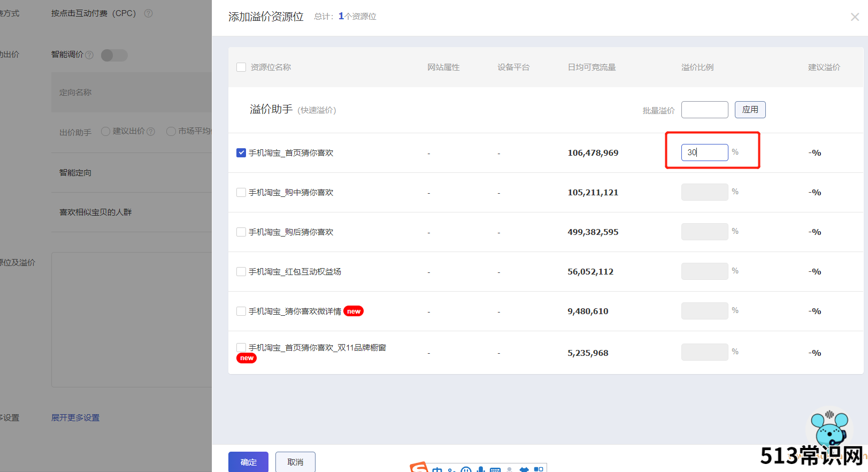Screen dimensions: 868x472
Task: Toggle Sogou Chinese/English 中 mode
Action: [437, 469]
